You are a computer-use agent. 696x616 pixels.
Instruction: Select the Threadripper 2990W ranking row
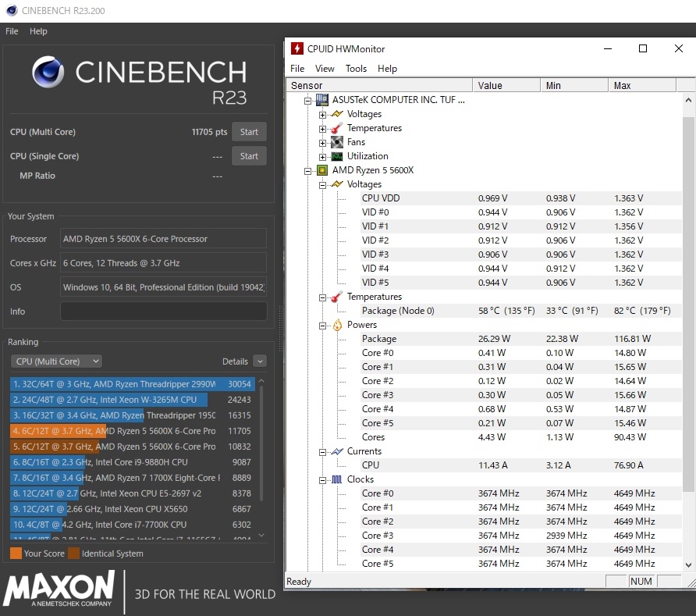click(x=133, y=384)
